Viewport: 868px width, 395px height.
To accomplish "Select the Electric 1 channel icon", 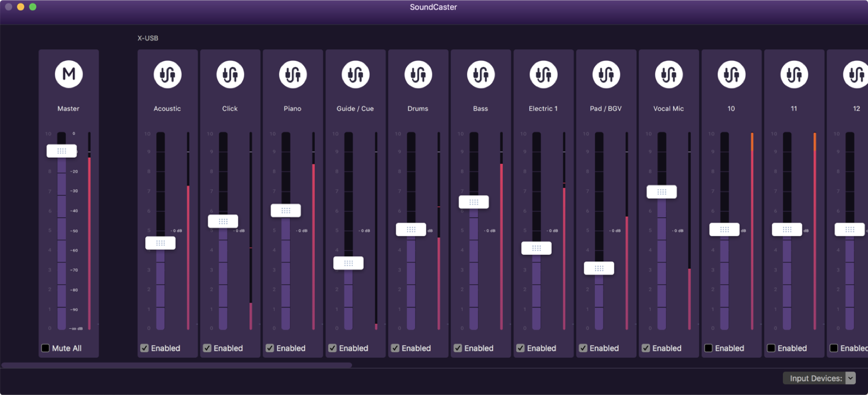I will [x=543, y=74].
